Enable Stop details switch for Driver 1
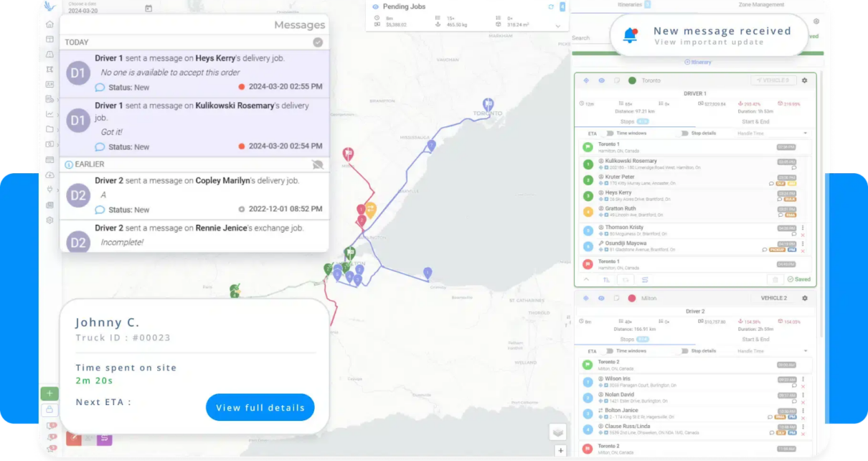This screenshot has height=461, width=868. point(684,134)
